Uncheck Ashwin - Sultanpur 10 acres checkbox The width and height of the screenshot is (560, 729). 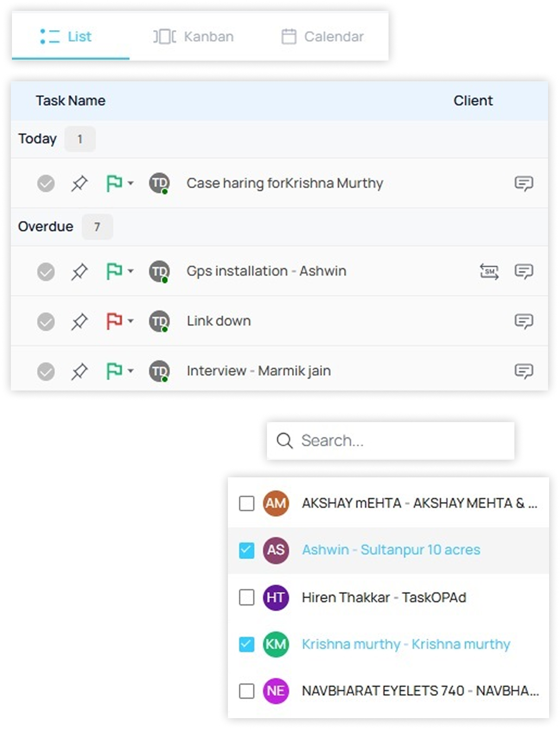click(247, 551)
